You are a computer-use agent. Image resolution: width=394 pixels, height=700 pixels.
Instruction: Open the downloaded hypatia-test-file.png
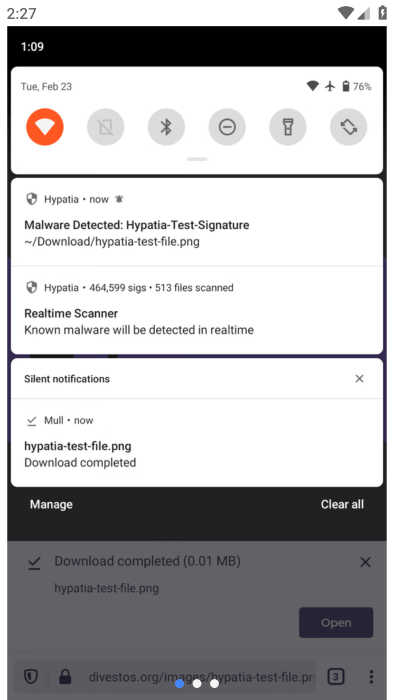pos(336,622)
